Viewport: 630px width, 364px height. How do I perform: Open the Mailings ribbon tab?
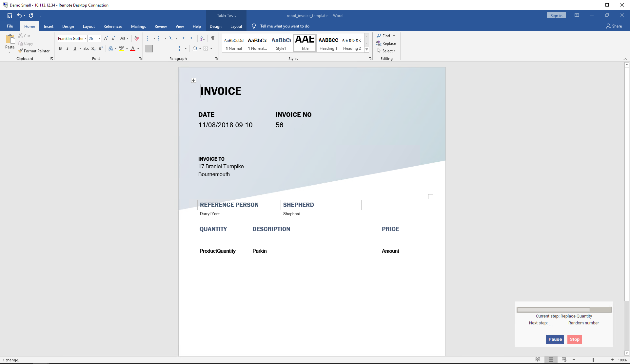coord(138,26)
